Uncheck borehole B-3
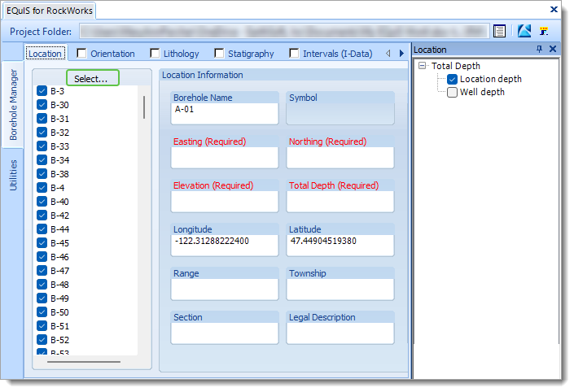Viewport: 574px width, 392px height. pos(42,91)
